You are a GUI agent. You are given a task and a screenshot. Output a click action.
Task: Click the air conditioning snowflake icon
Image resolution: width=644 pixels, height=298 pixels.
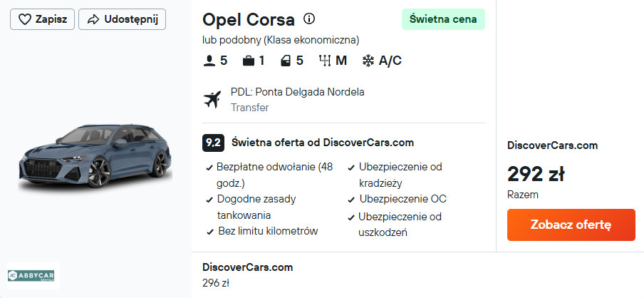point(368,61)
